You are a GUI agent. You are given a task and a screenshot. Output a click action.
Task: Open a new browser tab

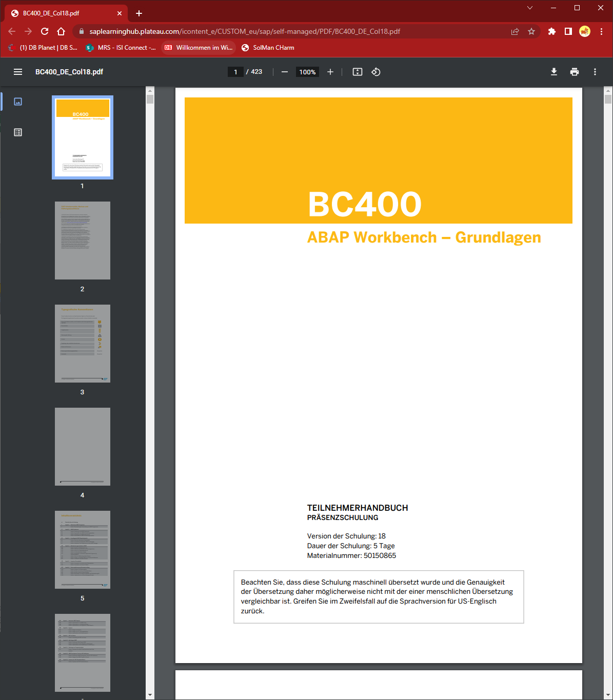click(139, 13)
